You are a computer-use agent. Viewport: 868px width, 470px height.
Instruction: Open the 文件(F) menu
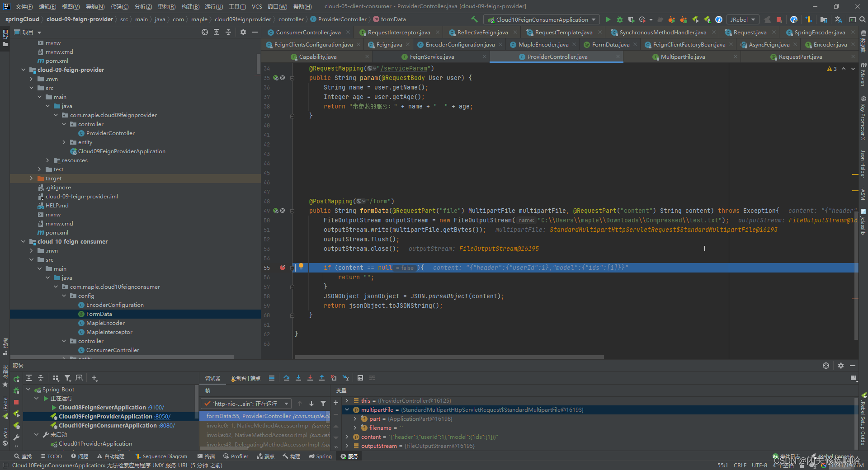(24, 6)
